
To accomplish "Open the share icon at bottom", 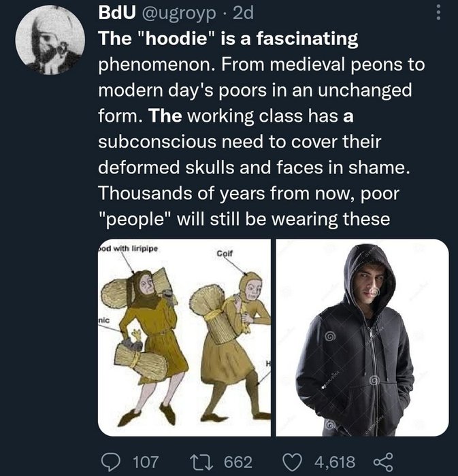I will (383, 462).
